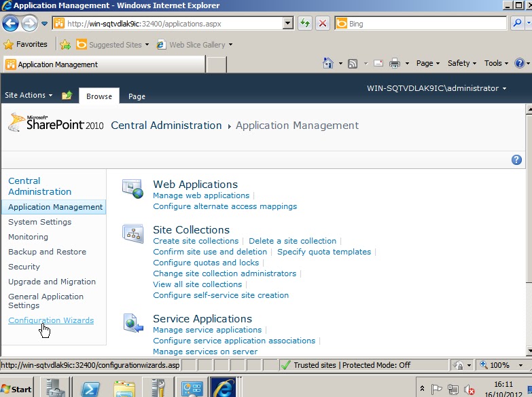
Task: Click Manage service applications link
Action: coord(207,330)
